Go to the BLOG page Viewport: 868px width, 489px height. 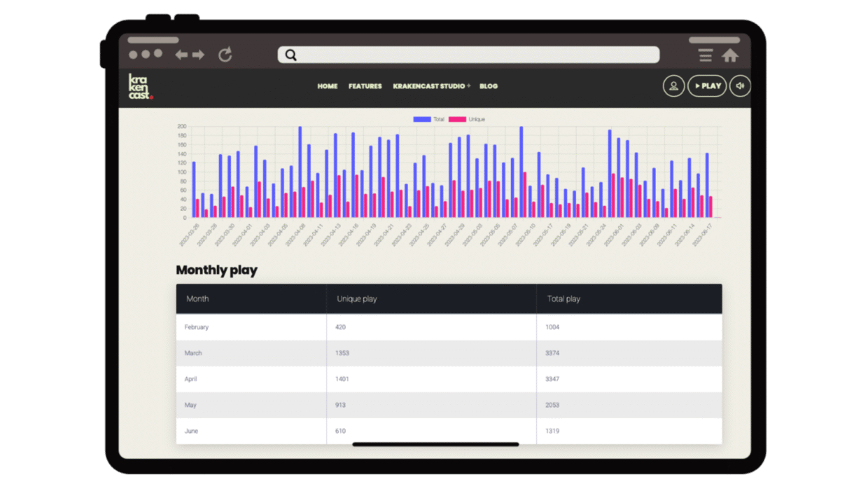(x=489, y=86)
